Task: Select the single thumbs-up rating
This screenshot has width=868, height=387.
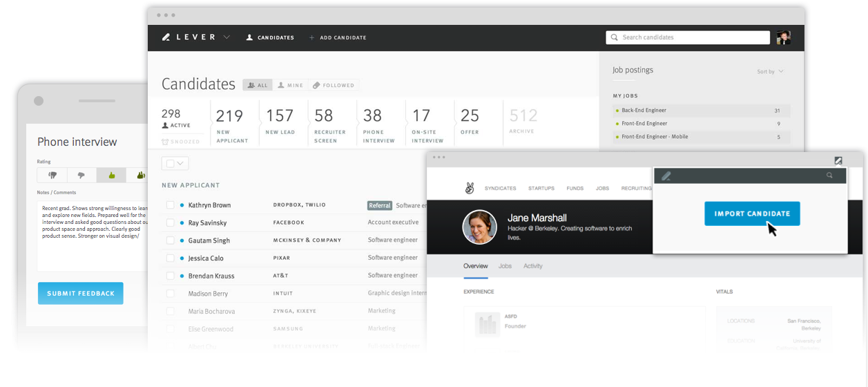Action: point(111,176)
